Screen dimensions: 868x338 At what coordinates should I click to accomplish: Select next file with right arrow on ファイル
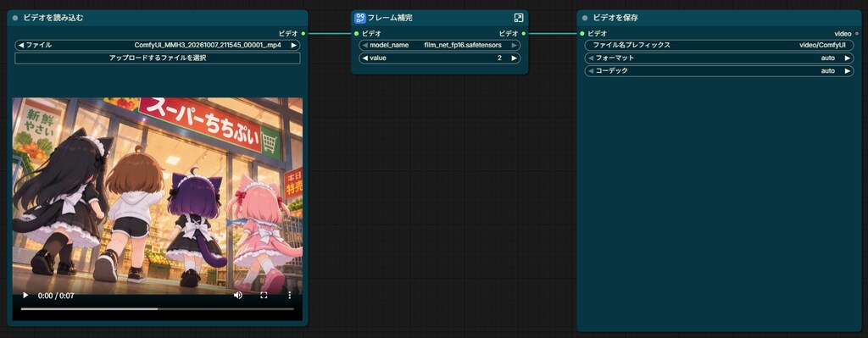pos(294,46)
